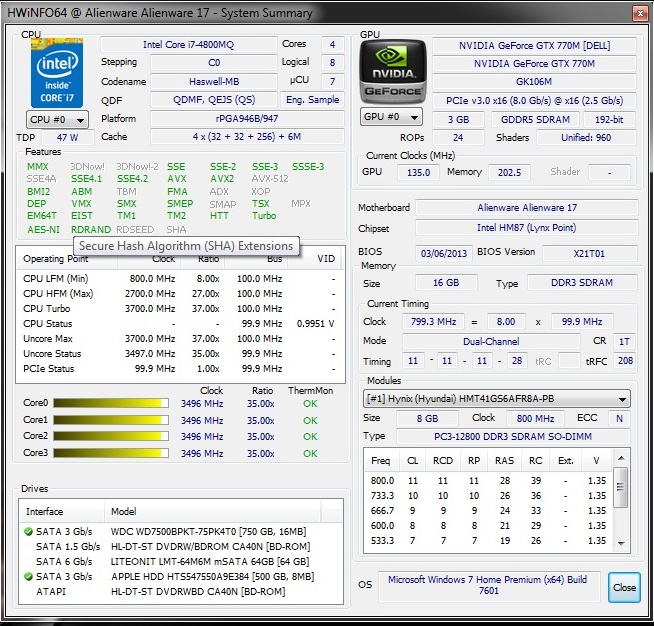Click scroll down arrow in memory timings table
This screenshot has width=654, height=626.
tap(621, 543)
